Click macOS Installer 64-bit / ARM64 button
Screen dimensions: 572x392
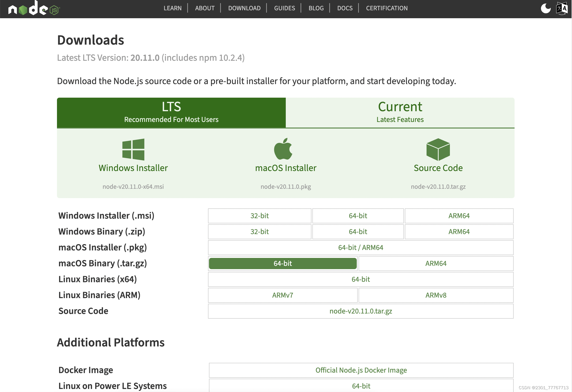point(360,247)
